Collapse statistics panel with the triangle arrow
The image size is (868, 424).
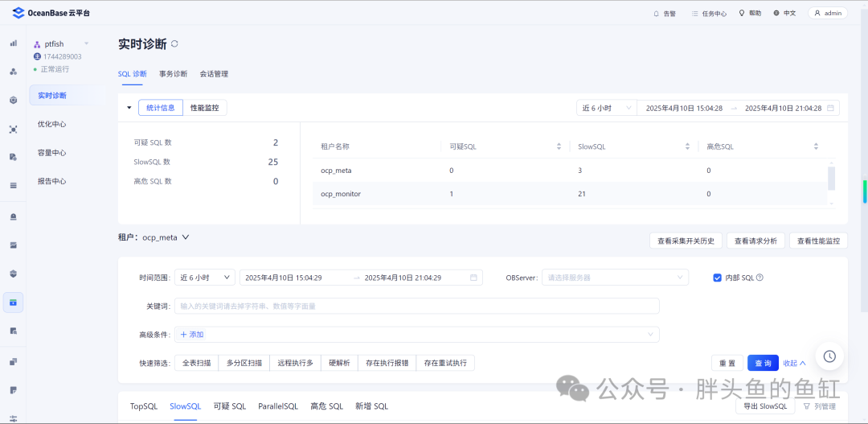(129, 108)
